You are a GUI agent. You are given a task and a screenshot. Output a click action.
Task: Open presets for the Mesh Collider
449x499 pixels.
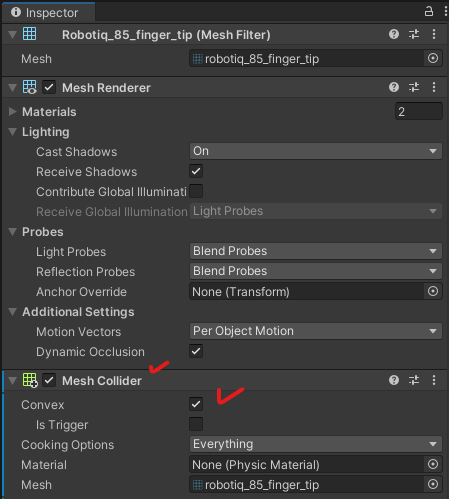click(414, 380)
